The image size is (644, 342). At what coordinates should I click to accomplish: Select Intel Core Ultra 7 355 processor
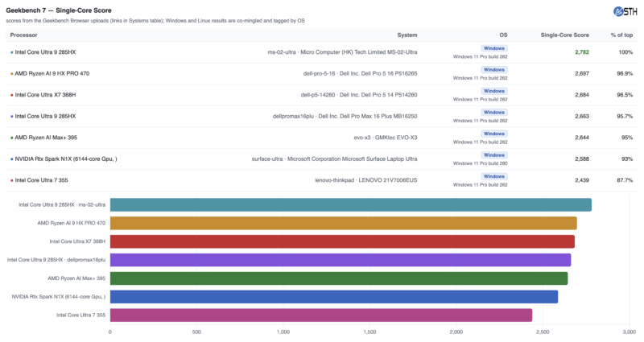(42, 180)
